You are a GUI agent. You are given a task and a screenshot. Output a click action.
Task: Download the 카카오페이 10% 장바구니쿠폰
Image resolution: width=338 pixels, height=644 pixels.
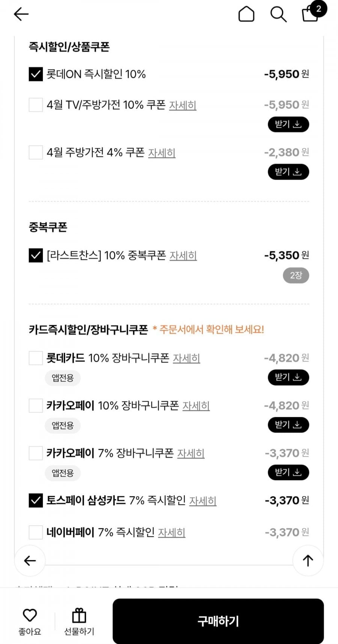[288, 425]
